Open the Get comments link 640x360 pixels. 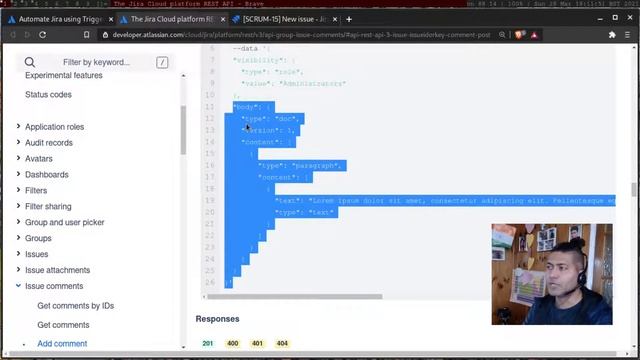(63, 324)
